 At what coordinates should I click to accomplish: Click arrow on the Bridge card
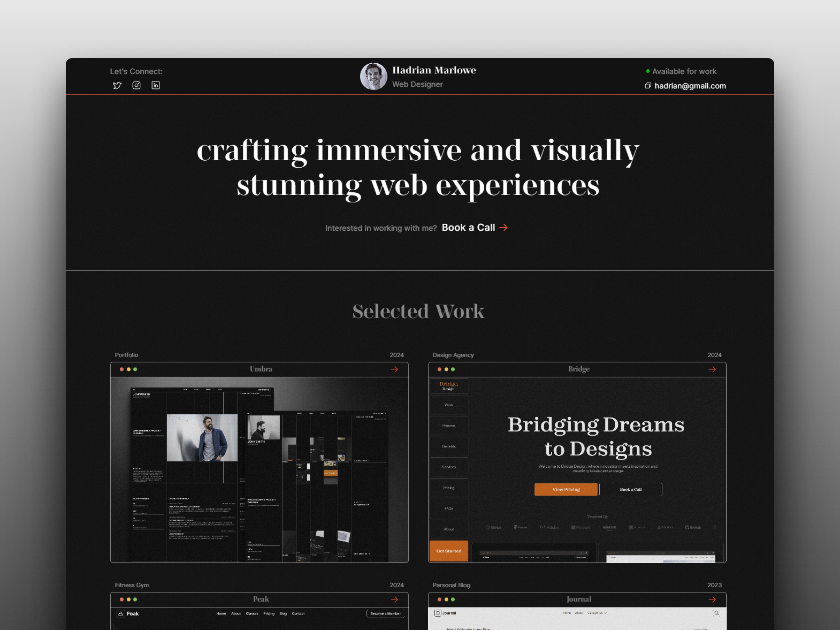712,369
